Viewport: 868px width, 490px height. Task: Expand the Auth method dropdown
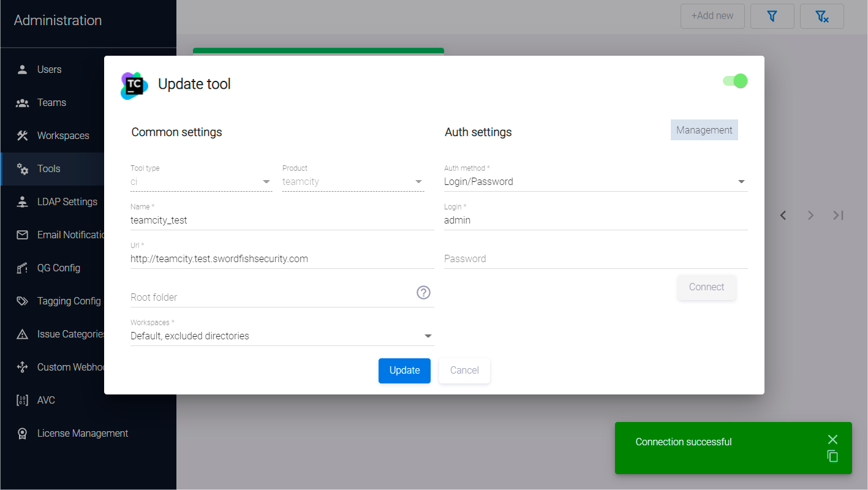(741, 182)
